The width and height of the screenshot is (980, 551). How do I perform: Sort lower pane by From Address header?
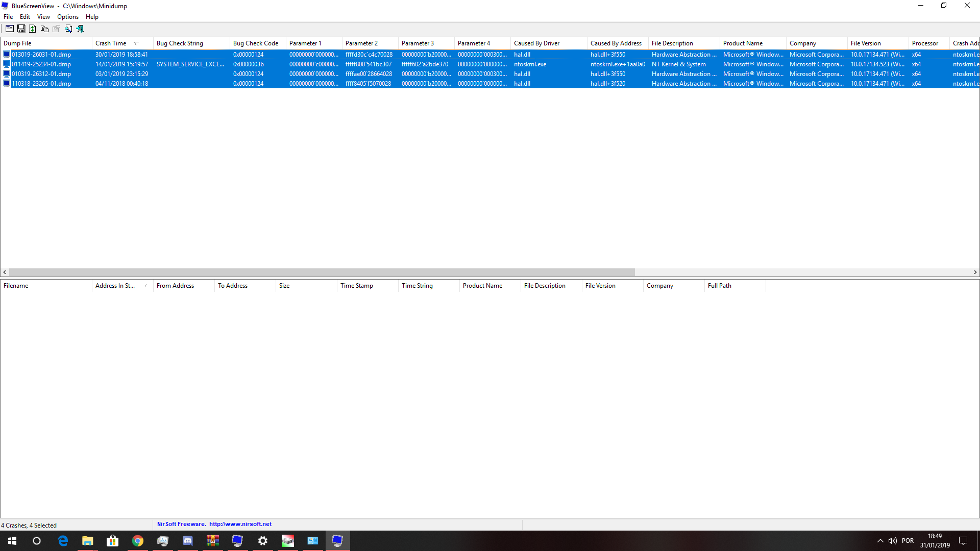184,286
